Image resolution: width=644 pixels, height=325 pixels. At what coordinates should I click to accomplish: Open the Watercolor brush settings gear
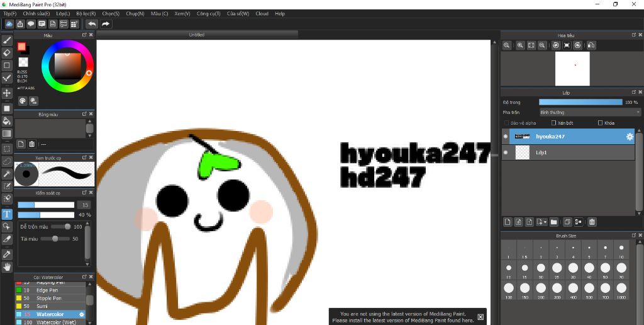click(x=82, y=314)
